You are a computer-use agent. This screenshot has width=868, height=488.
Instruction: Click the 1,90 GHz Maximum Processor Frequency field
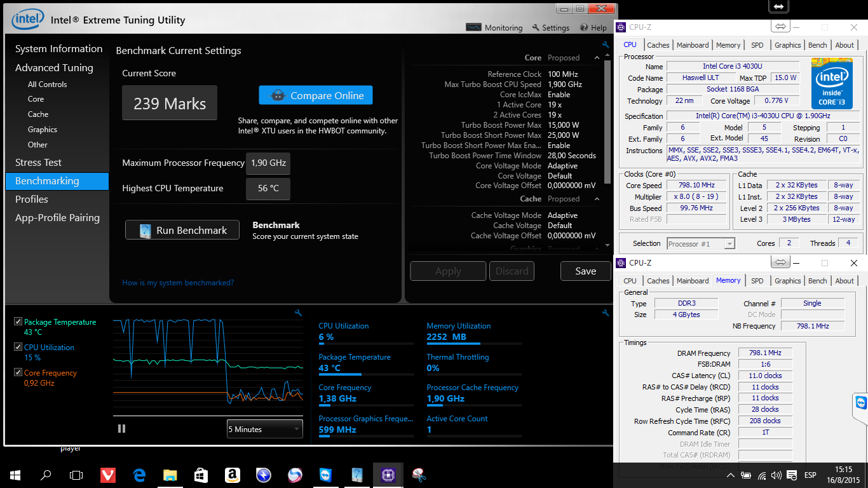[268, 163]
